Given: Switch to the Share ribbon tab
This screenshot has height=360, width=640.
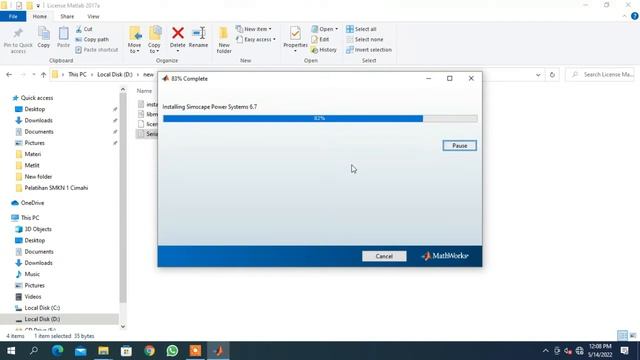Looking at the screenshot, I should pyautogui.click(x=67, y=16).
